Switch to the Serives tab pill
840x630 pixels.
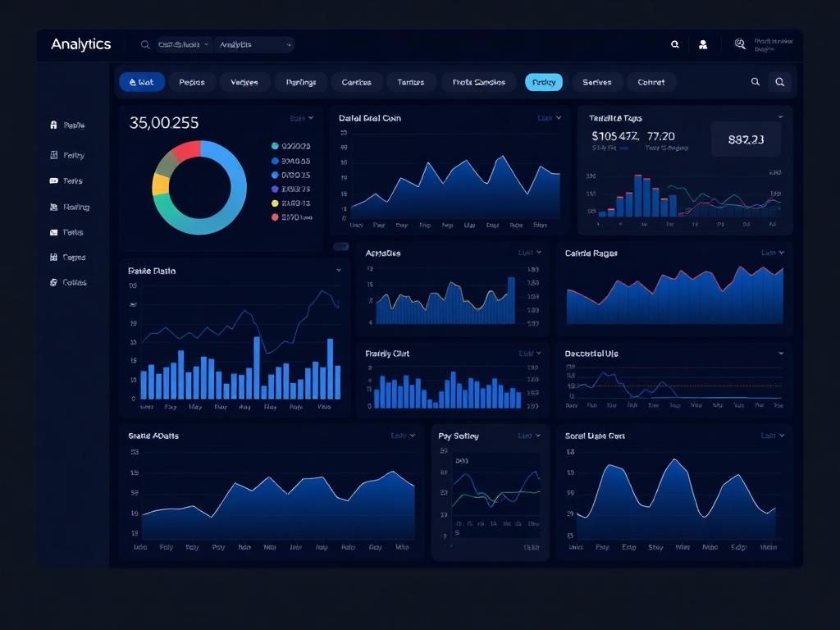click(597, 82)
